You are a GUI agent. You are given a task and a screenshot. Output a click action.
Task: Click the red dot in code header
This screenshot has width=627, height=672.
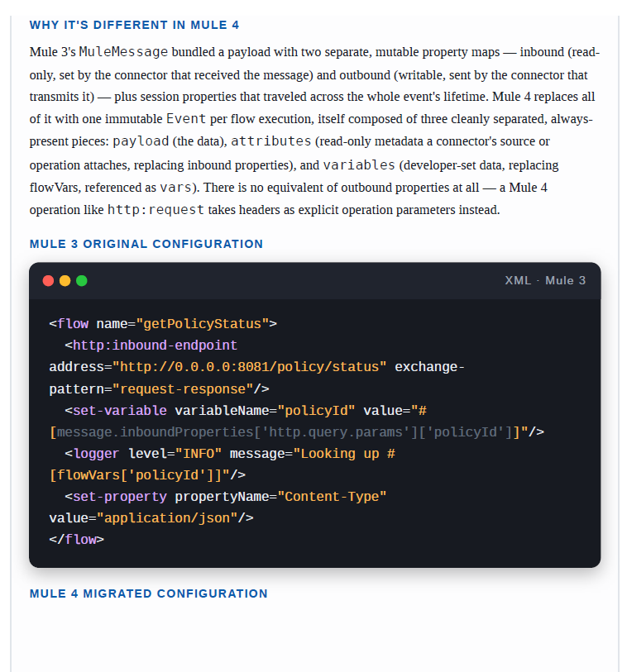48,281
